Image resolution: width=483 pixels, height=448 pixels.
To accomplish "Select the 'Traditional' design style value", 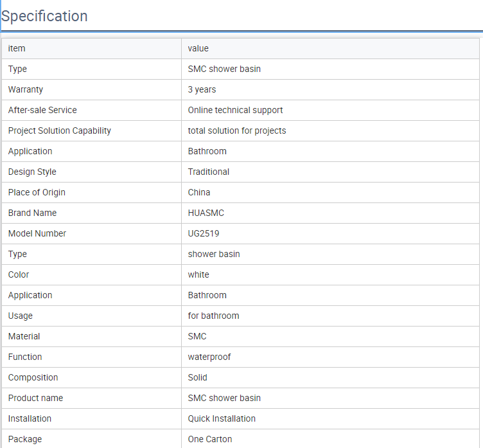I will click(x=209, y=172).
